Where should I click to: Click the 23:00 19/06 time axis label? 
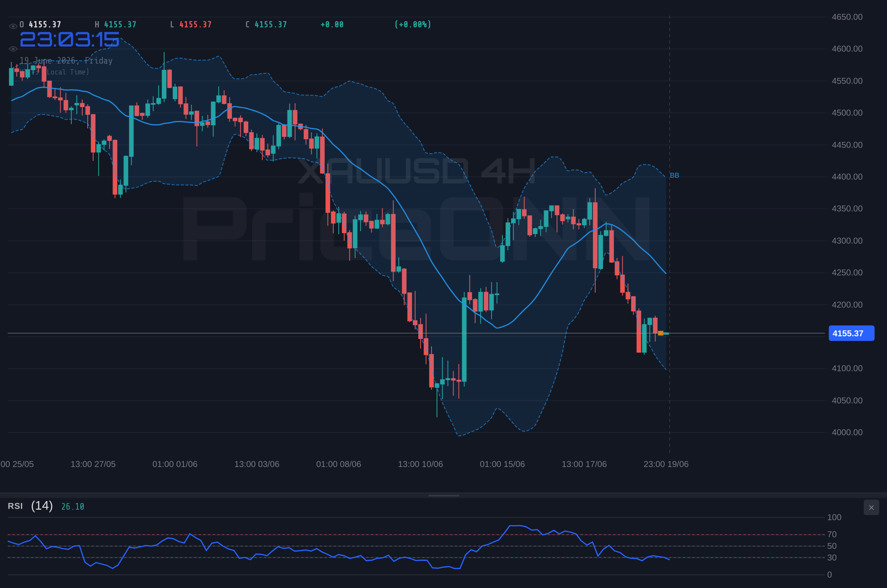pos(666,464)
